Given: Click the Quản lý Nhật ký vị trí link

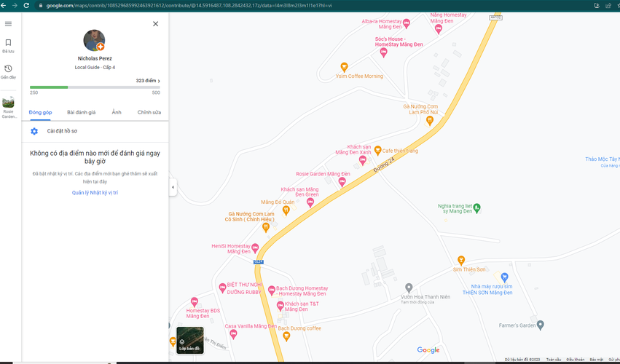Looking at the screenshot, I should coord(95,193).
